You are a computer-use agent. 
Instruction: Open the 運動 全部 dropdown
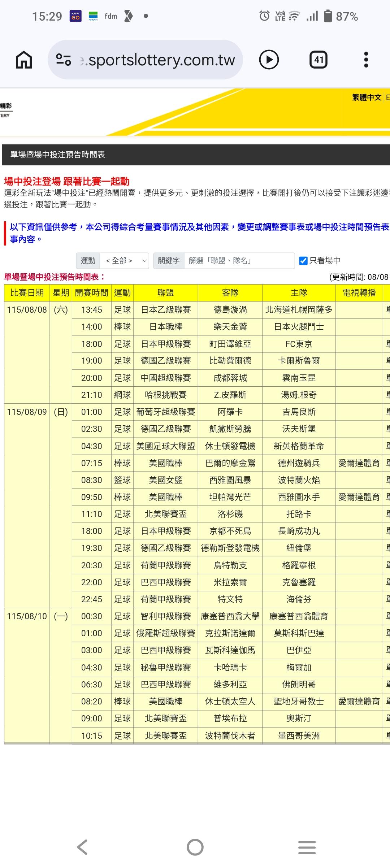(x=124, y=260)
